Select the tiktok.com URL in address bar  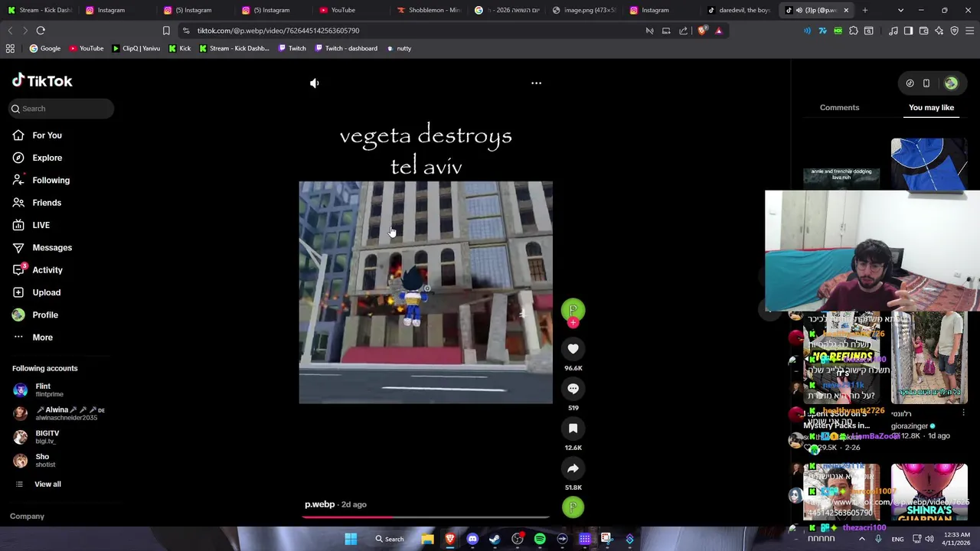pos(278,31)
